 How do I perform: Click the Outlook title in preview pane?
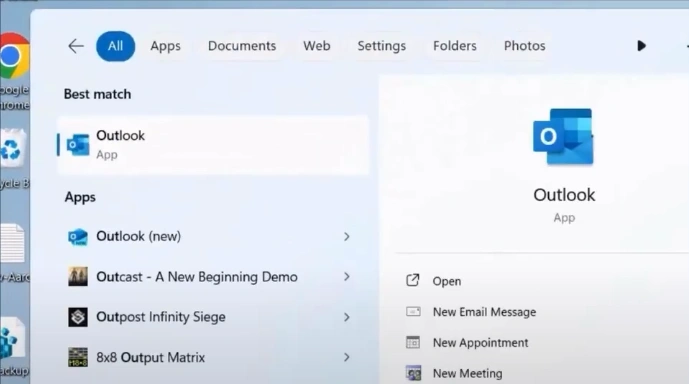click(564, 195)
